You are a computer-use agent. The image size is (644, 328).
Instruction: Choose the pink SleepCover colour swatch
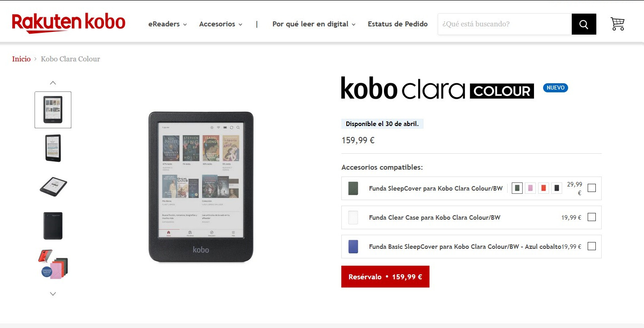tap(530, 188)
